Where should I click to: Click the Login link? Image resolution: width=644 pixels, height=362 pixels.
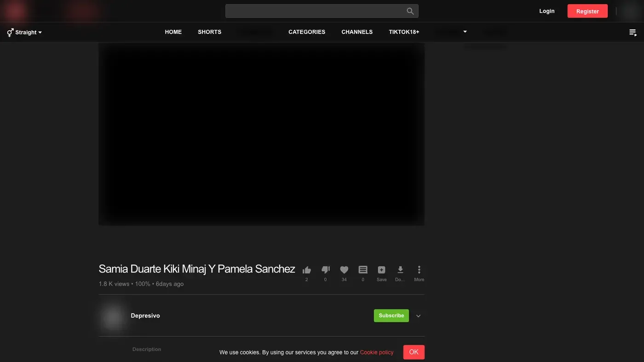547,11
